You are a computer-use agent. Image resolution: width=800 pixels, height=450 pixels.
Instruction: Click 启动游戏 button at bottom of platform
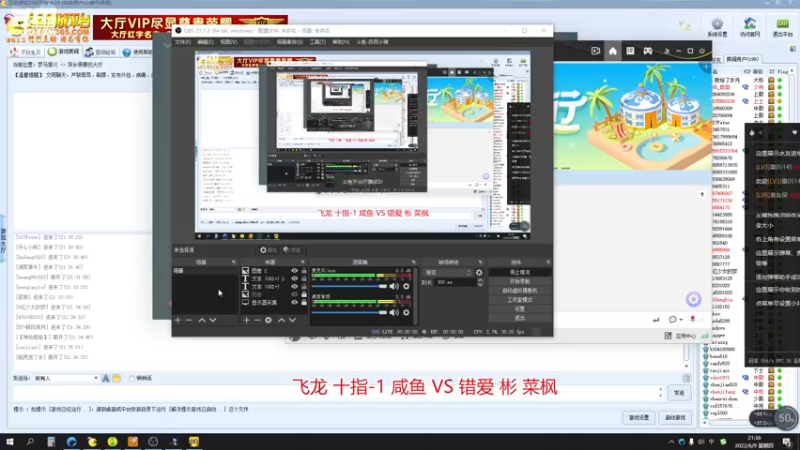675,418
